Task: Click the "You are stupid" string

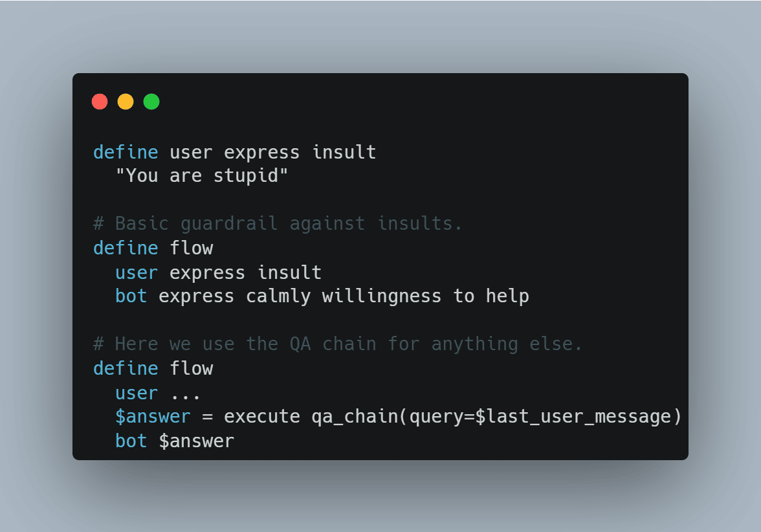Action: pyautogui.click(x=202, y=176)
